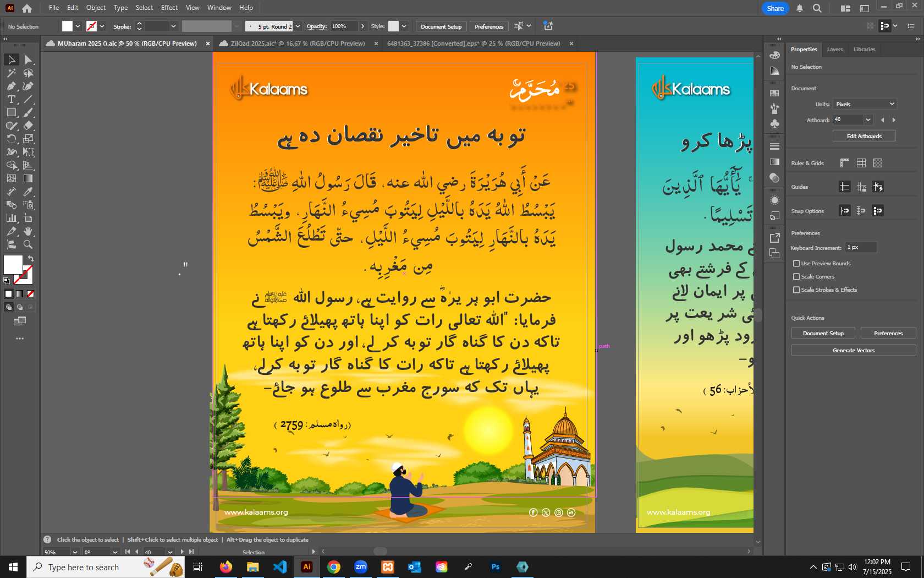Viewport: 924px width, 578px height.
Task: Swap fill and stroke colors
Action: pos(31,258)
